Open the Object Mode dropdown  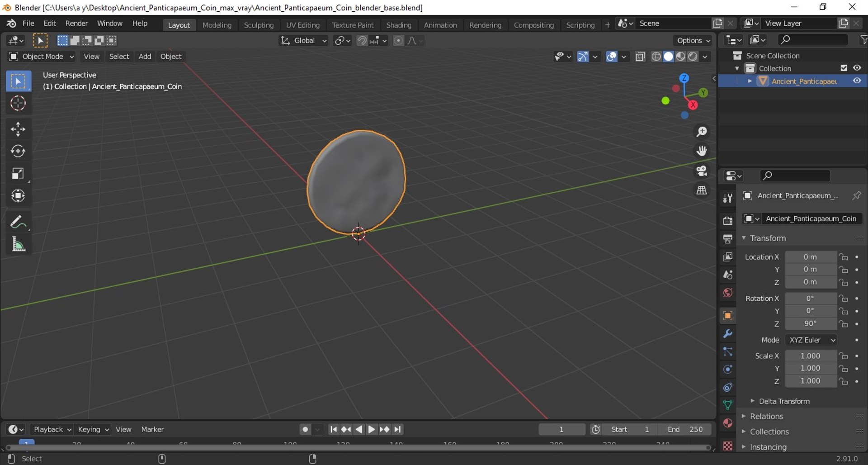click(x=41, y=57)
